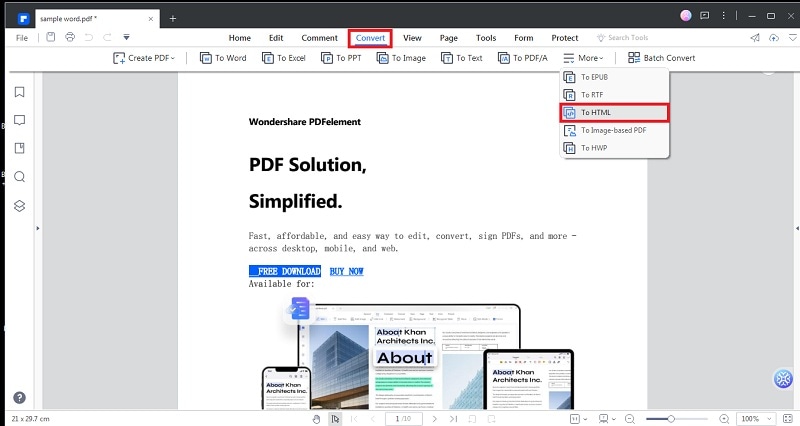Open the Layers sidebar panel
This screenshot has height=426, width=800.
click(19, 206)
